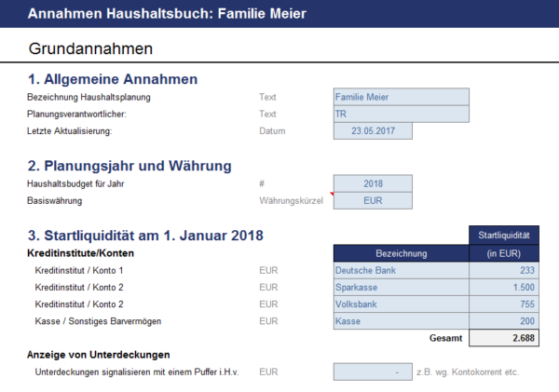Click the Basiswährung cell showing EUR
Image resolution: width=559 pixels, height=392 pixels.
click(x=373, y=200)
